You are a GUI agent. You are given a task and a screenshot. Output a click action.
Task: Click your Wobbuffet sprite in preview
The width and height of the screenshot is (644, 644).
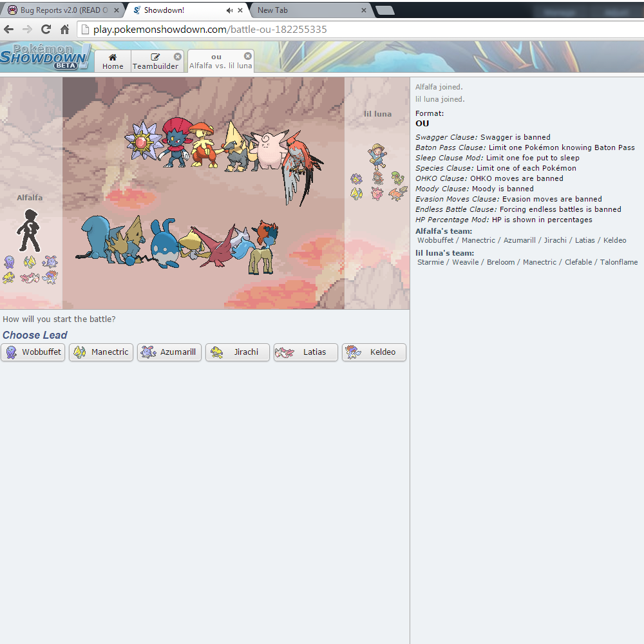pos(95,238)
